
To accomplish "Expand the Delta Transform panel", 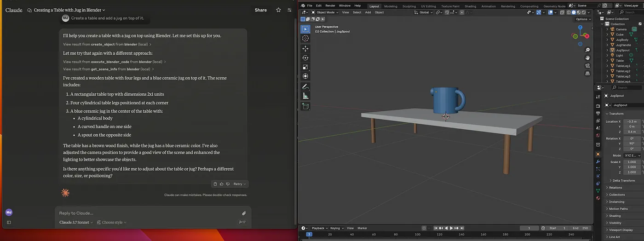I will [x=623, y=180].
